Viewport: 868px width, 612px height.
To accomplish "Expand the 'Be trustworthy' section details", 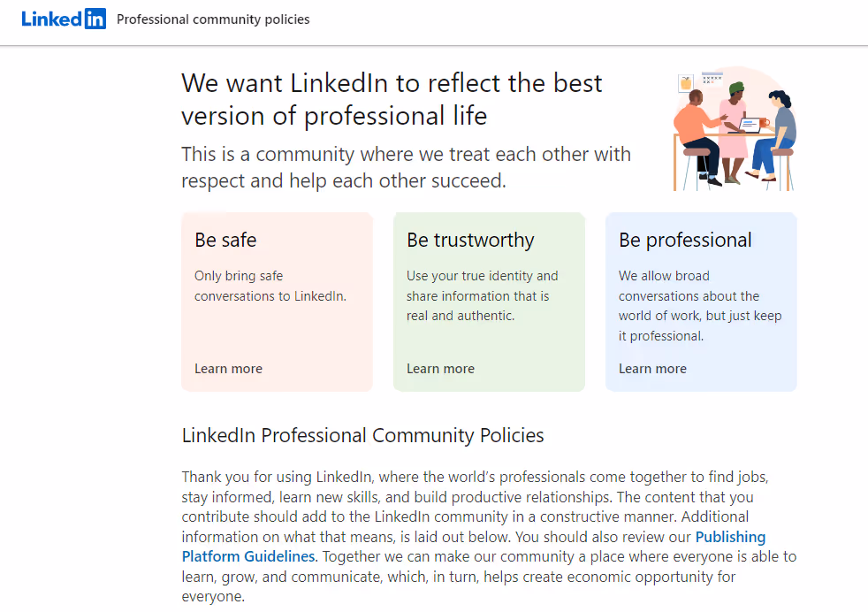I will tap(440, 369).
